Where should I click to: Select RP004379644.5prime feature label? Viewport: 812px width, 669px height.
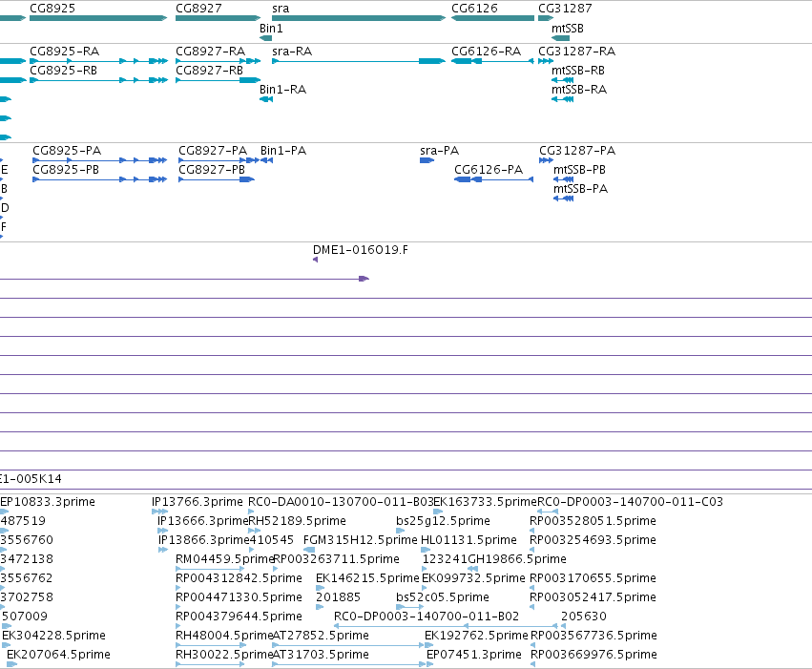tap(239, 617)
